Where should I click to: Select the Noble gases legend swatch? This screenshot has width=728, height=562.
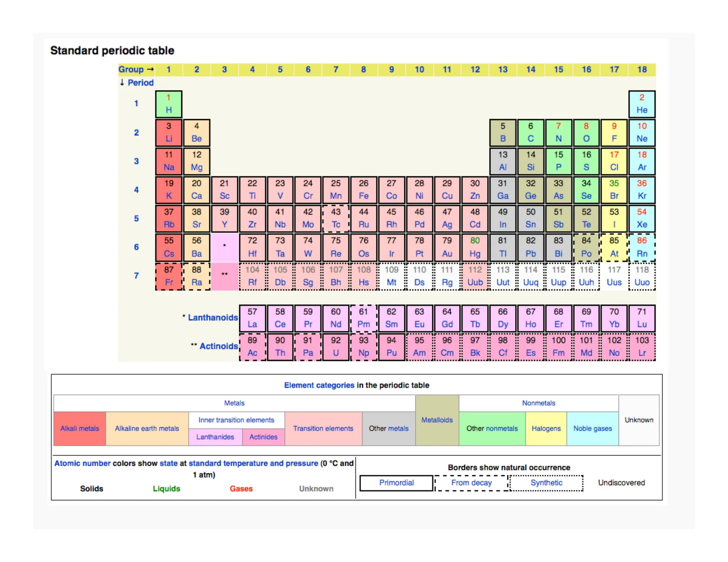(x=592, y=429)
